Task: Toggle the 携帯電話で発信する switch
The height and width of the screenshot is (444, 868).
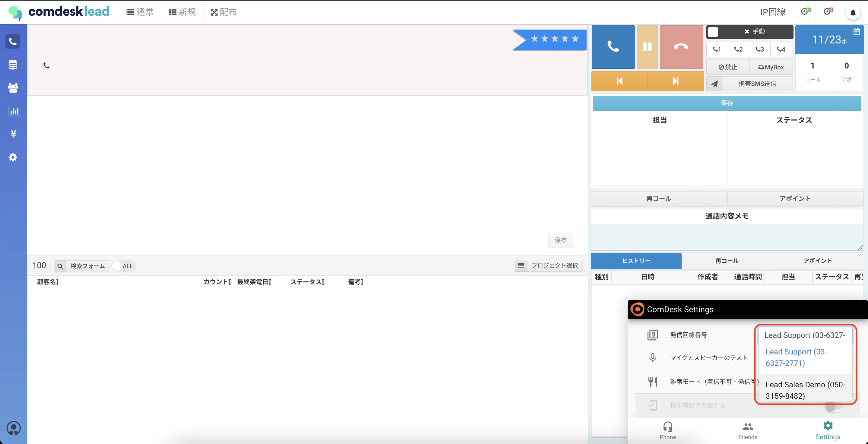Action: pos(834,406)
